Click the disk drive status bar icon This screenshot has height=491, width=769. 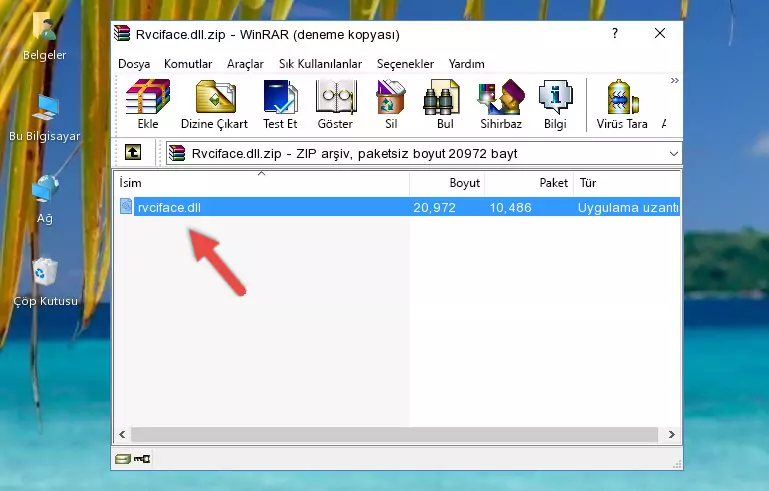click(x=123, y=459)
